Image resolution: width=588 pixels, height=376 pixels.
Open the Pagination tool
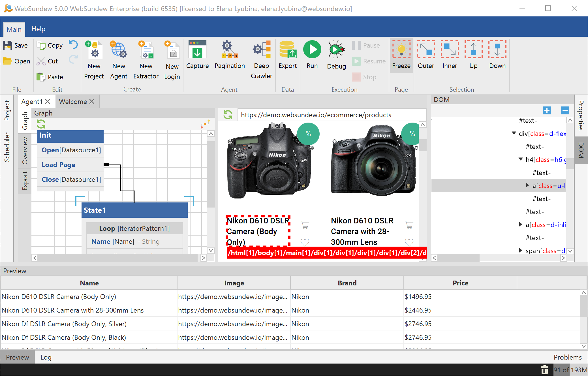(x=229, y=55)
